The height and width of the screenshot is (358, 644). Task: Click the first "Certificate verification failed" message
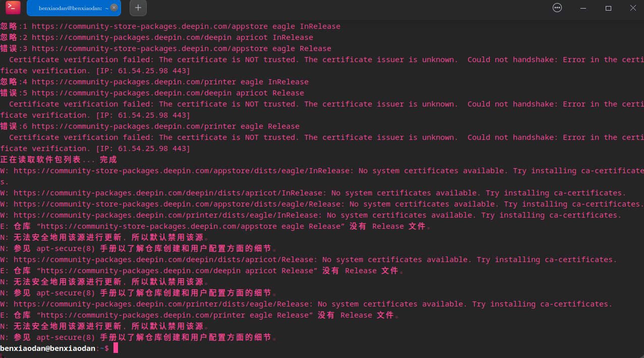[x=82, y=60]
